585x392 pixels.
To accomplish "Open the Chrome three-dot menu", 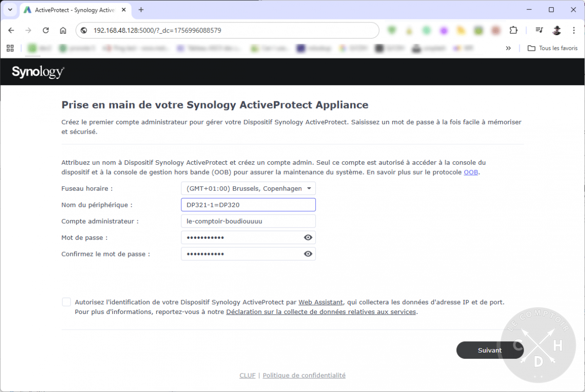I will tap(574, 30).
